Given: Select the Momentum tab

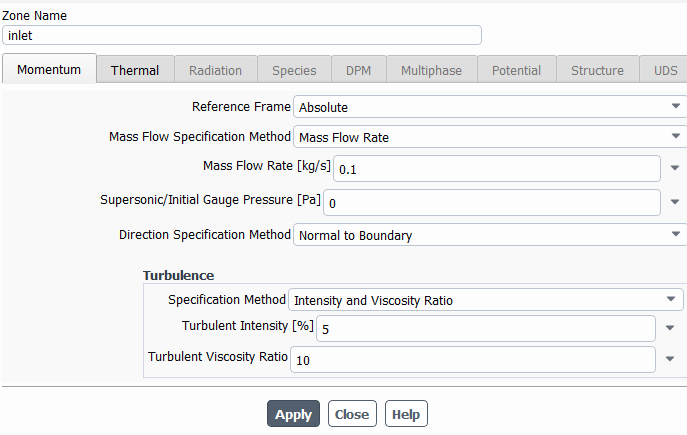Looking at the screenshot, I should tap(49, 69).
